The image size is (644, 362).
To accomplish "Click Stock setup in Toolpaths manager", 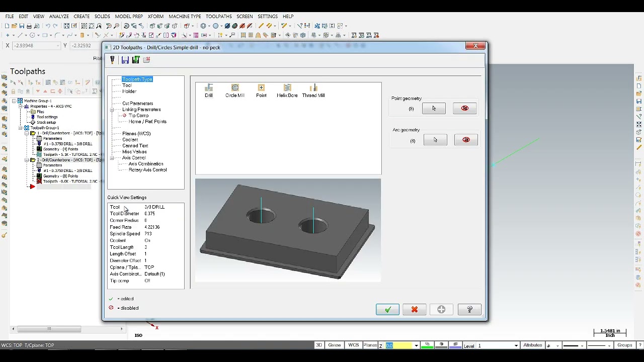I will pos(46,123).
